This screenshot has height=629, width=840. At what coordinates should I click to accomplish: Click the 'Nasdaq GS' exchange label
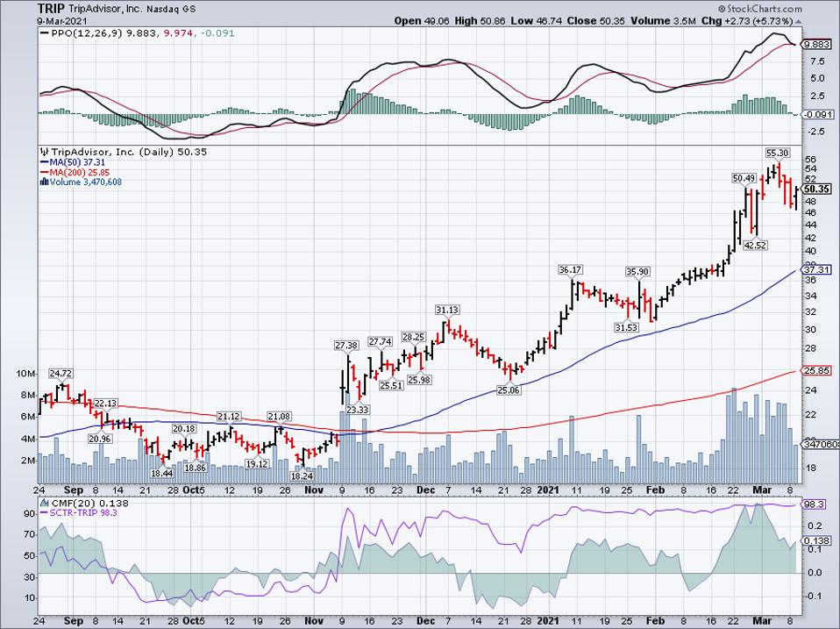173,9
